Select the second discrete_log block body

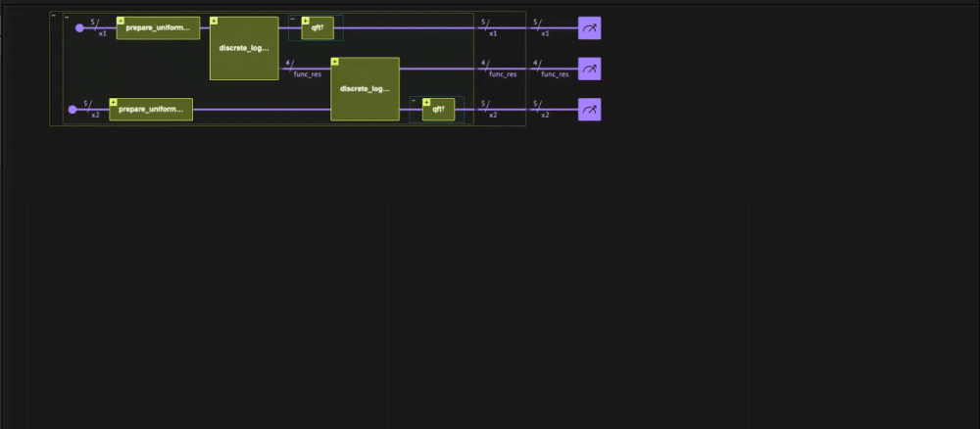[365, 91]
